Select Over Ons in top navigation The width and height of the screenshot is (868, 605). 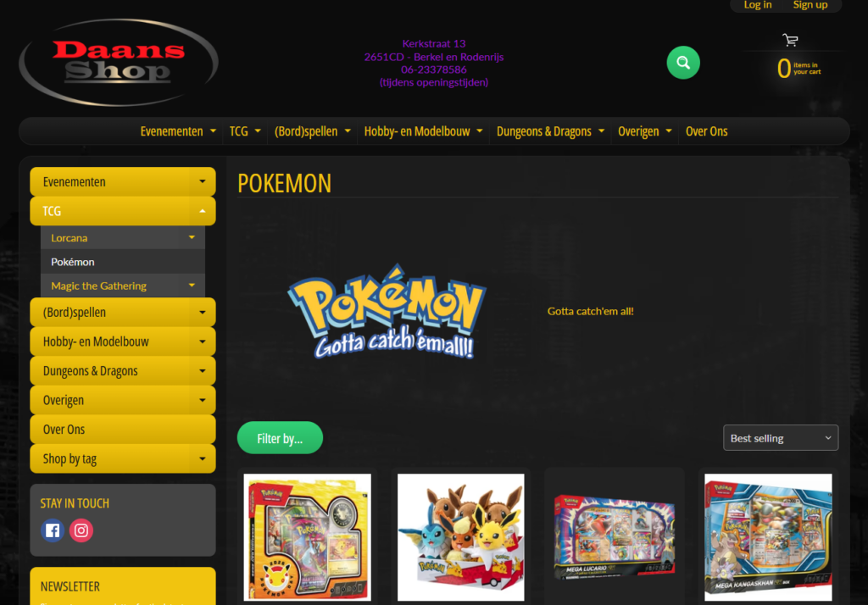point(706,131)
